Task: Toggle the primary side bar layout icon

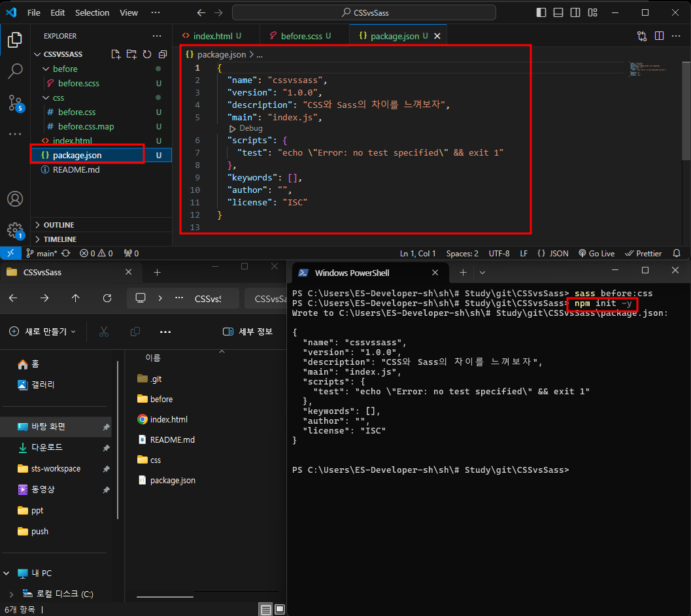Action: pos(541,12)
